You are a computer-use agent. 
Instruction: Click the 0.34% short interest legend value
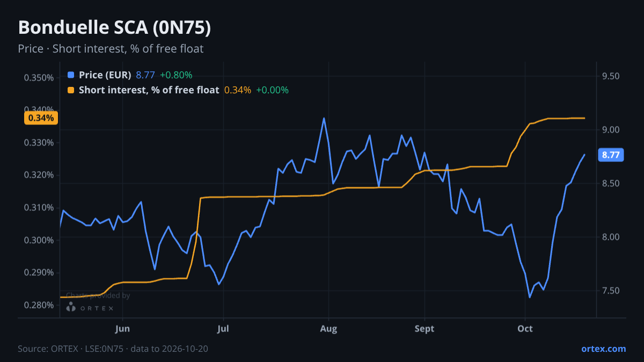[x=238, y=90]
